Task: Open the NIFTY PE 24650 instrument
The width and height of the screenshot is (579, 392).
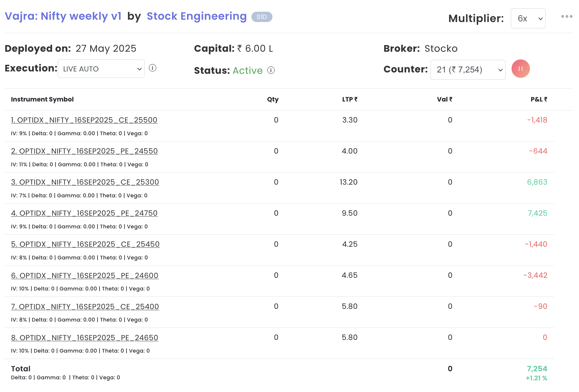Action: (84, 338)
